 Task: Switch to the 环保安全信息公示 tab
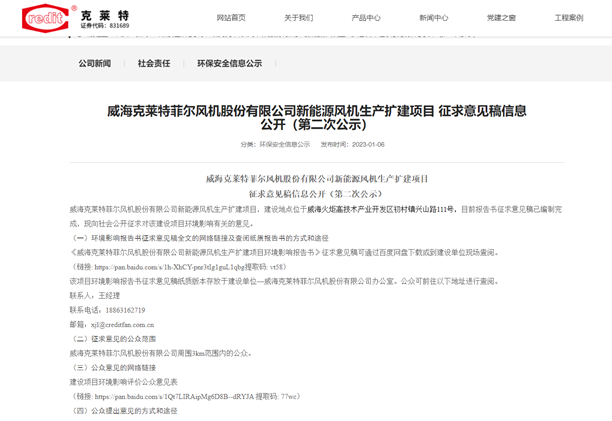tap(230, 63)
